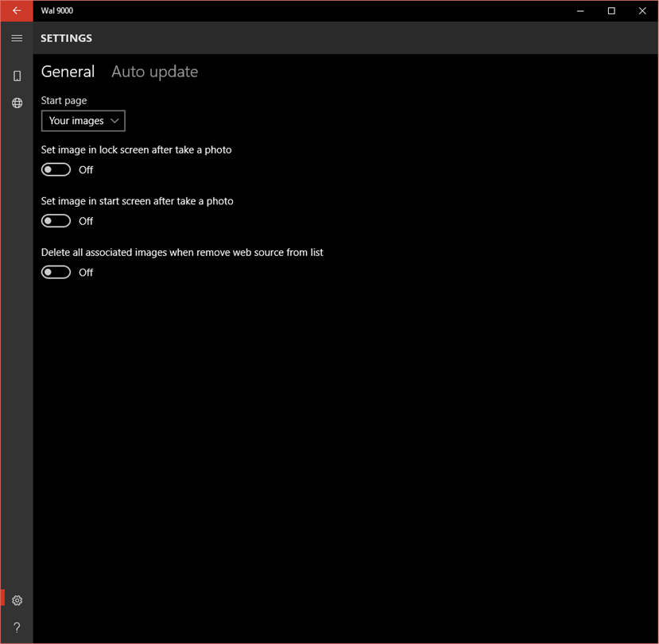Select the settings gear in the sidebar
Viewport: 659px width, 644px height.
[17, 600]
